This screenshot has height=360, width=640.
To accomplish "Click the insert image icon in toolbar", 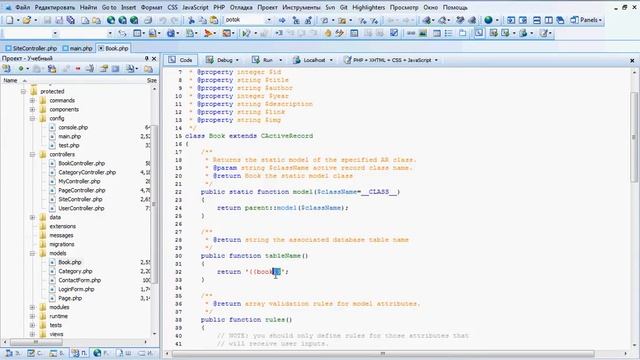I will click(x=423, y=33).
